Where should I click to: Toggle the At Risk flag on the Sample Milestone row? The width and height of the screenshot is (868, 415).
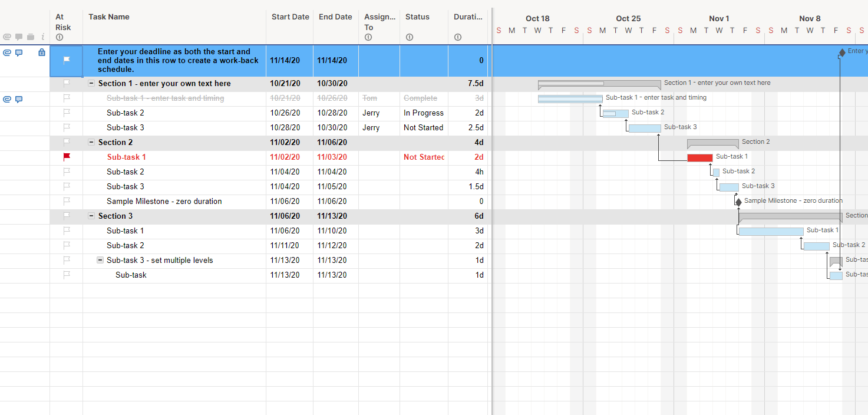(x=66, y=201)
